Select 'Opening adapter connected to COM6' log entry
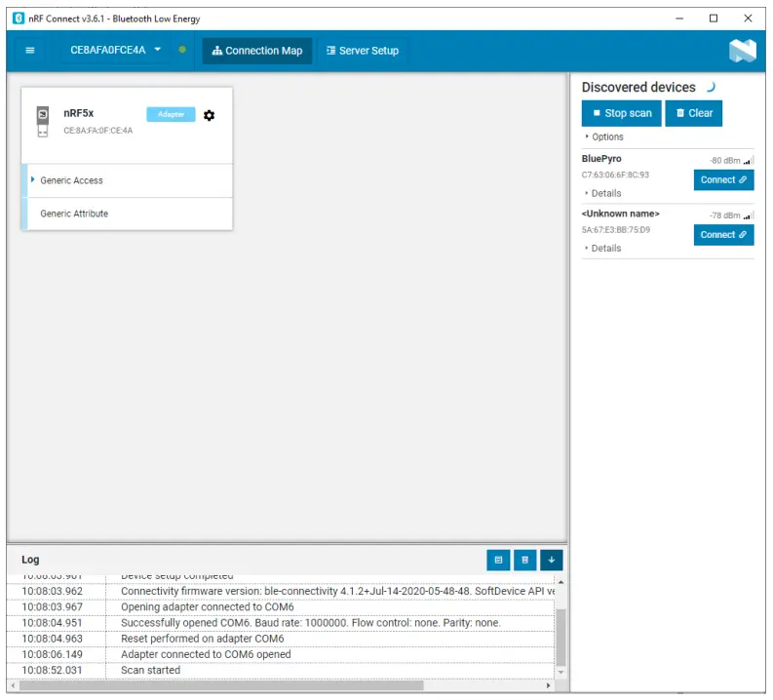Viewport: 773px width, 700px height. (x=281, y=607)
